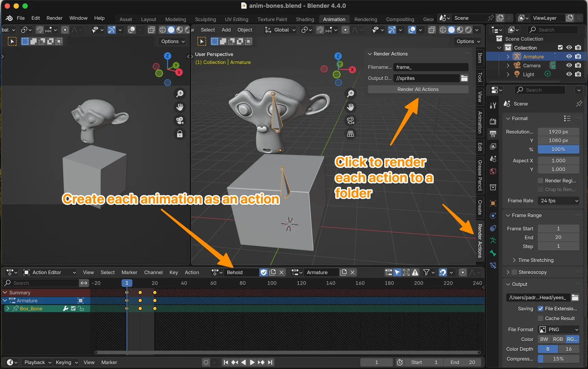This screenshot has width=588, height=369.
Task: Hide the Camera in the outliner viewport
Action: click(569, 65)
